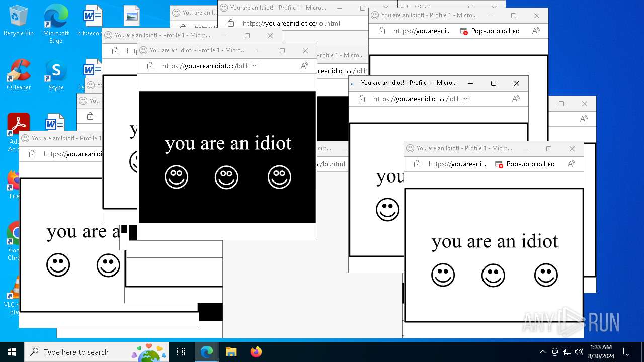Click Pop-up blocked in the front-right window
This screenshot has height=362, width=644.
pyautogui.click(x=525, y=164)
